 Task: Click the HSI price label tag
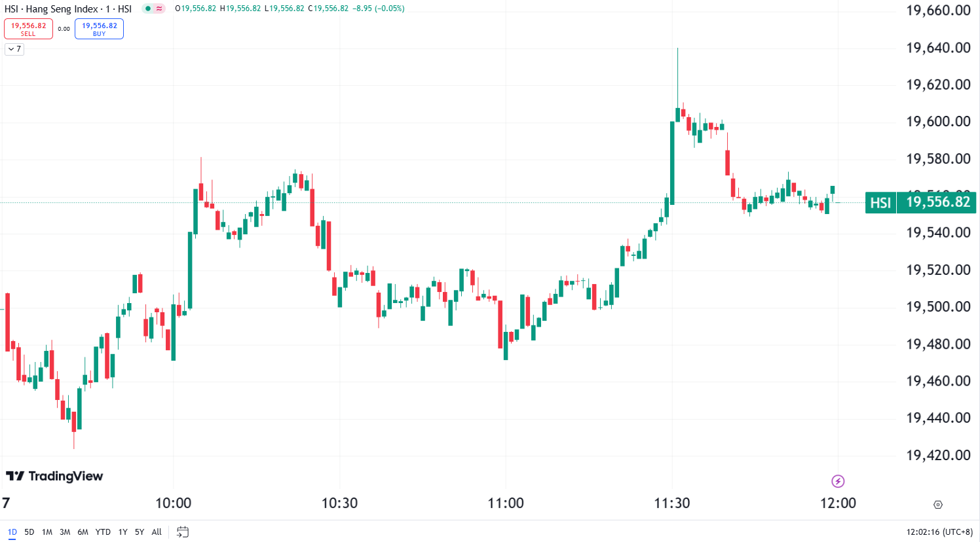880,202
